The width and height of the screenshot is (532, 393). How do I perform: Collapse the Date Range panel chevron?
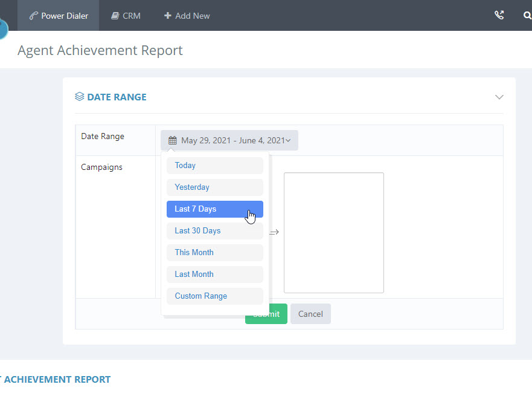coord(499,97)
